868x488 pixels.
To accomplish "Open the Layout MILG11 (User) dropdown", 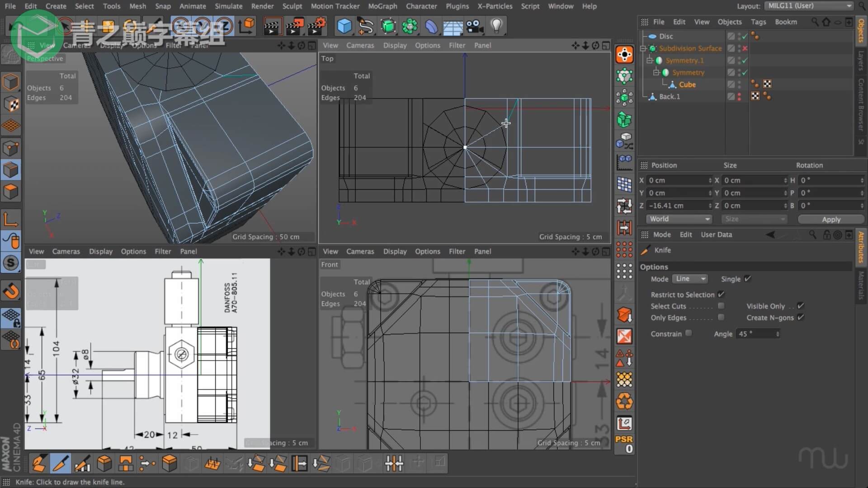I will 809,6.
